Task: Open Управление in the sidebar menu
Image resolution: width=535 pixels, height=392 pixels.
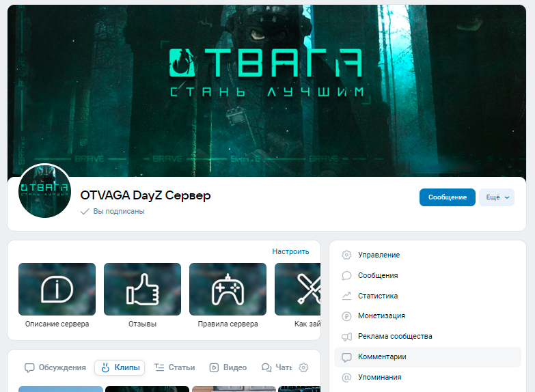Action: tap(428, 255)
